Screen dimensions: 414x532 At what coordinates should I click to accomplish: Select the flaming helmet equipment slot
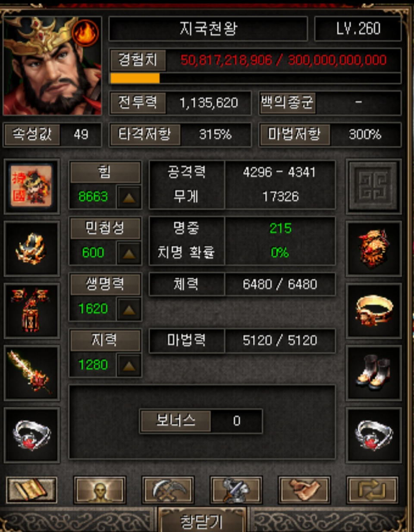[x=31, y=249]
